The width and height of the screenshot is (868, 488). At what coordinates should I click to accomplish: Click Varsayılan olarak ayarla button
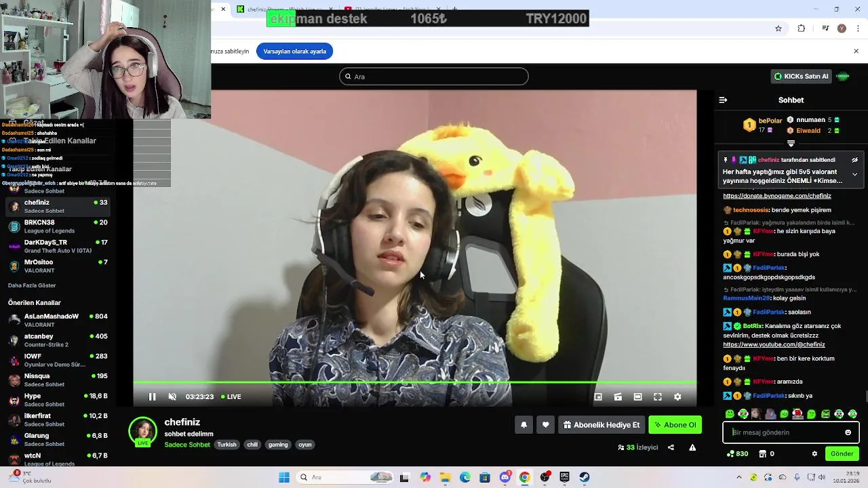pyautogui.click(x=295, y=52)
